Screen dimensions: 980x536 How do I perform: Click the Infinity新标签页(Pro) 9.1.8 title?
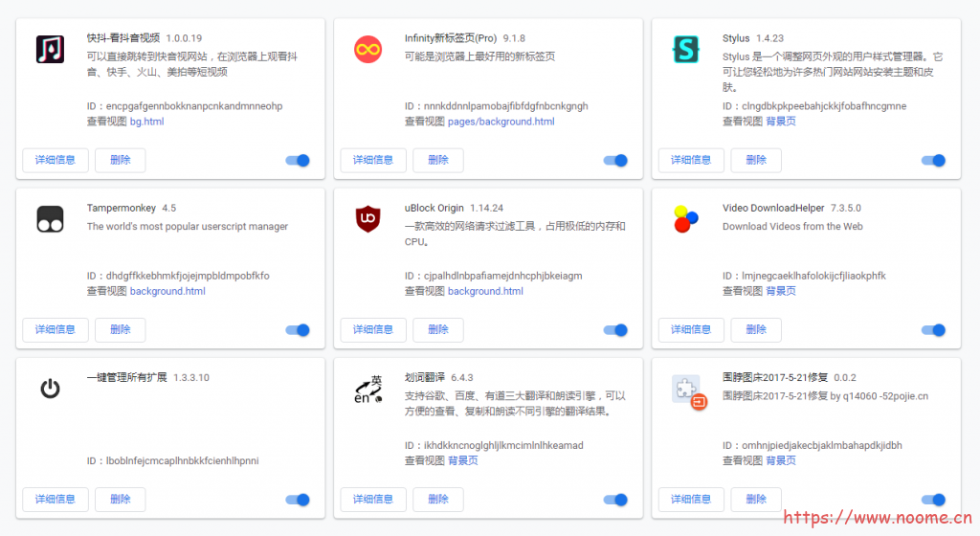[x=465, y=38]
